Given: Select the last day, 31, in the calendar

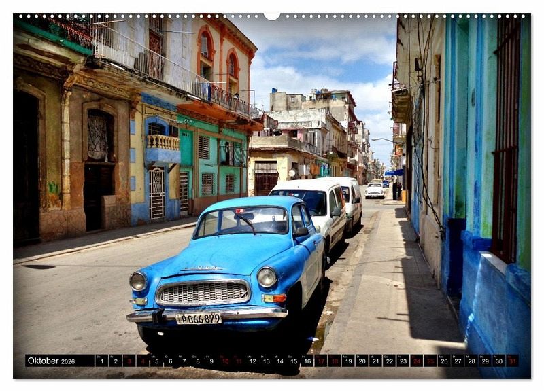Looking at the screenshot, I should click(x=512, y=361).
